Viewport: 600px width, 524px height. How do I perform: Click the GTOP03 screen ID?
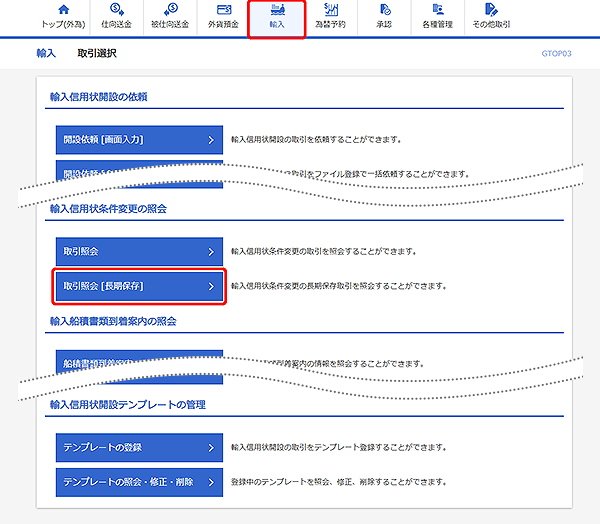[x=556, y=54]
